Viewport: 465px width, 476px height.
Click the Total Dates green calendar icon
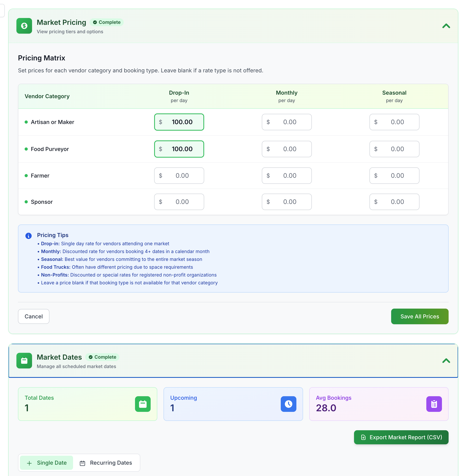pos(143,404)
